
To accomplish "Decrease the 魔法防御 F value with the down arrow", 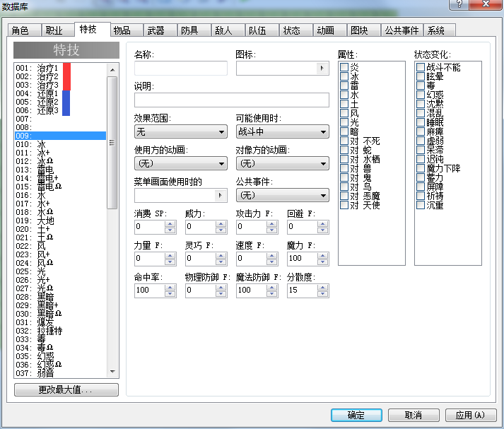I will tap(272, 294).
